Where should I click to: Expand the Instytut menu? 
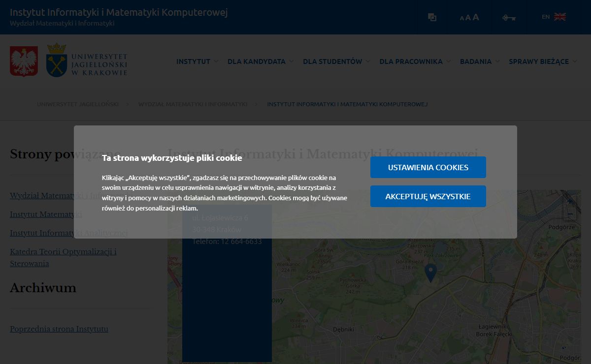[197, 61]
